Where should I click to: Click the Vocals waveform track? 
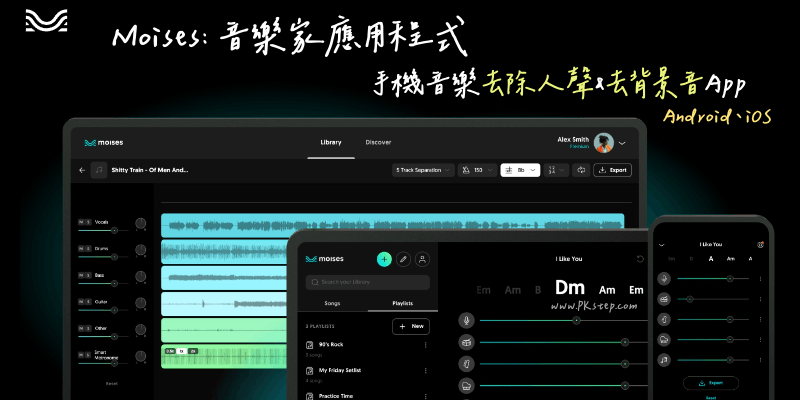point(392,225)
